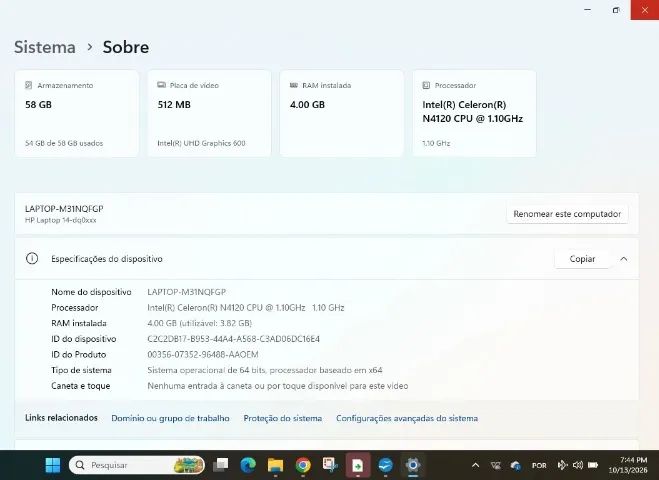Screen dimensions: 659x480
Task: Show hidden system tray icons
Action: (475, 465)
